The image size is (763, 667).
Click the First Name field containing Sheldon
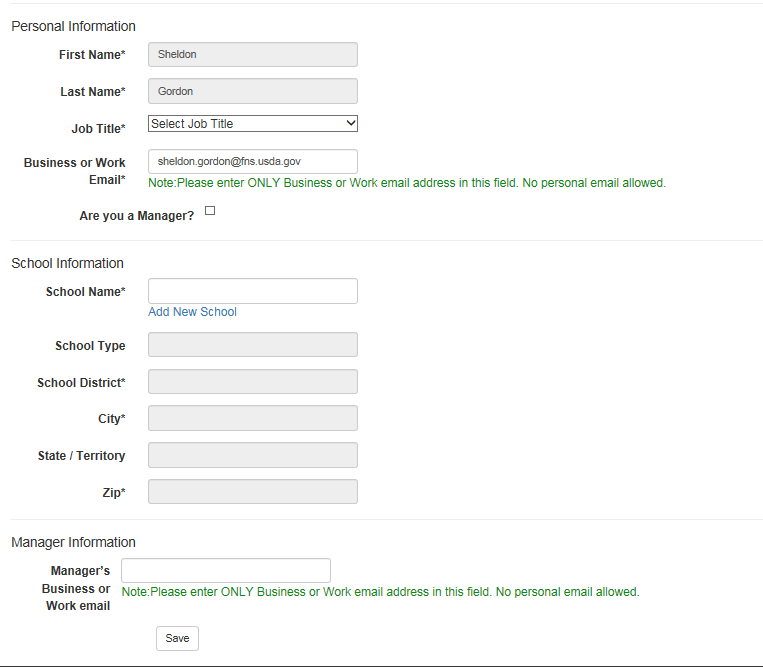click(x=252, y=55)
